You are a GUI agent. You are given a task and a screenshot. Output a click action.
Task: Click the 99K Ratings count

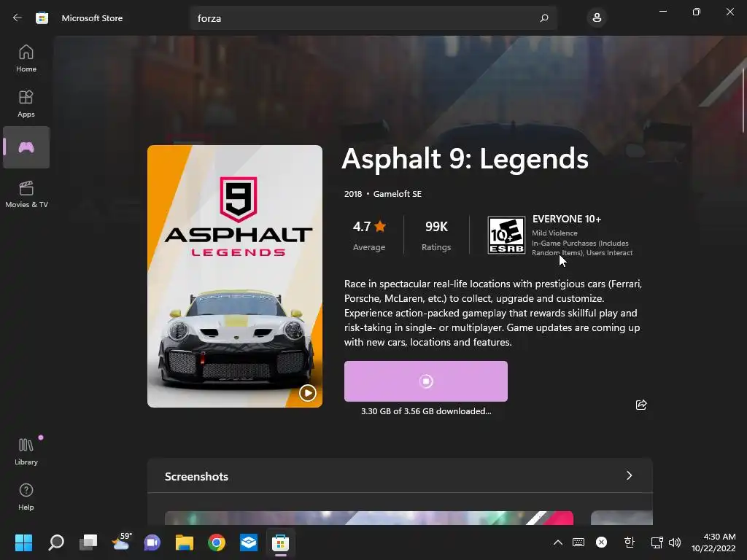436,235
